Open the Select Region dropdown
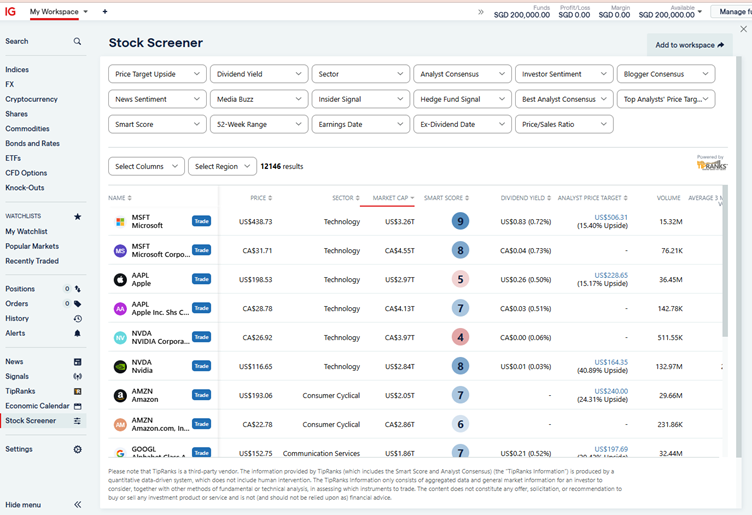The height and width of the screenshot is (515, 752). click(222, 166)
